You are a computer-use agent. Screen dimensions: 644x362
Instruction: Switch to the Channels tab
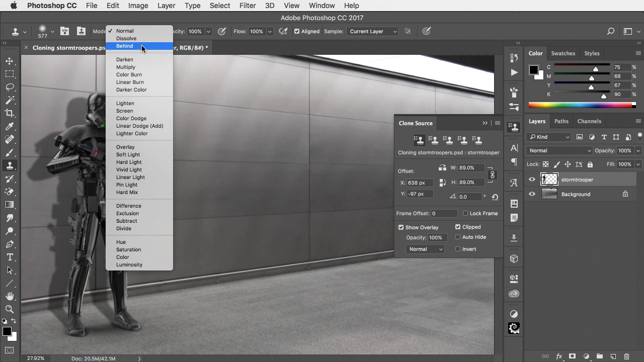click(x=589, y=121)
